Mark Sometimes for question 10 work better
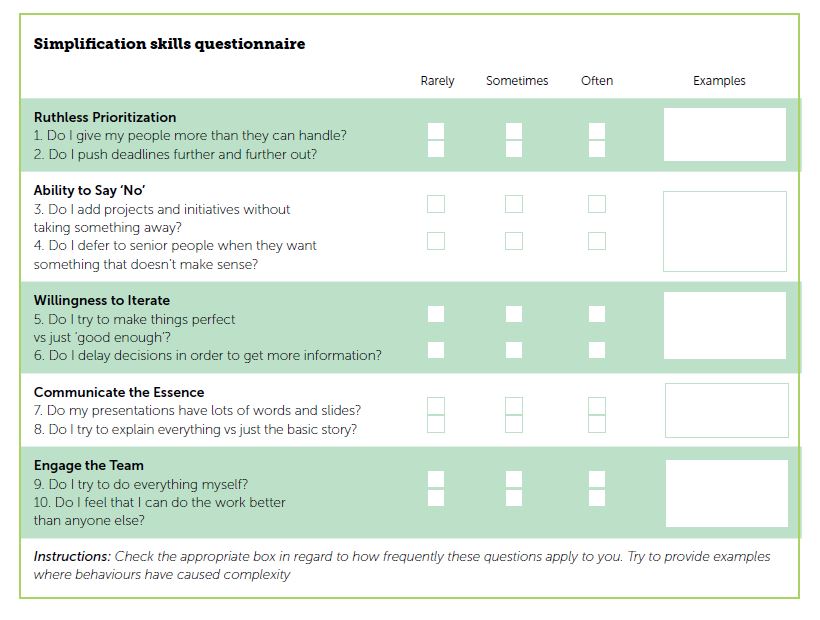 click(x=514, y=498)
